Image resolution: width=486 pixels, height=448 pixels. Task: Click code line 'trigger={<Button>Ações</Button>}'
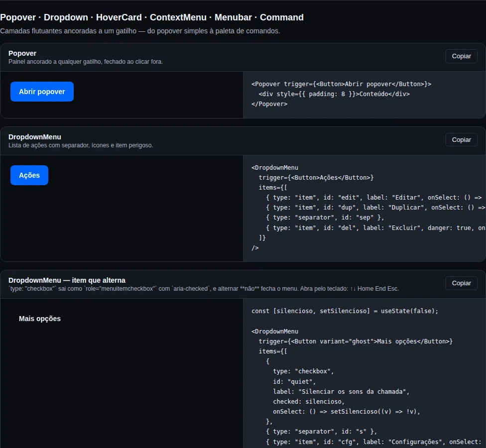316,178
